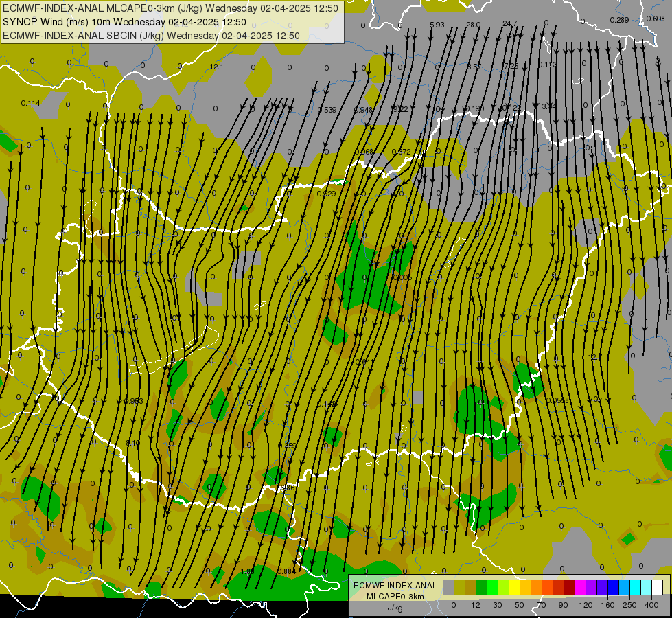Click the legend tick label 12
The image size is (672, 618).
[475, 605]
